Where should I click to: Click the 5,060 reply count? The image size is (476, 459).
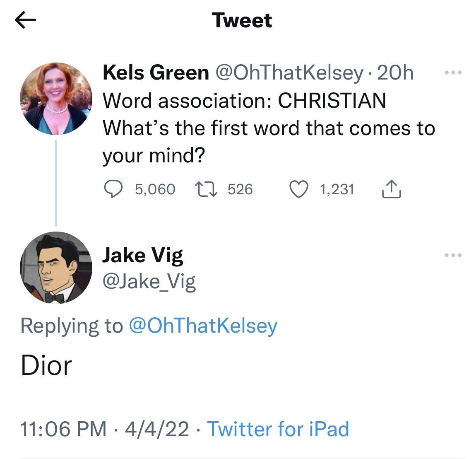click(x=156, y=189)
